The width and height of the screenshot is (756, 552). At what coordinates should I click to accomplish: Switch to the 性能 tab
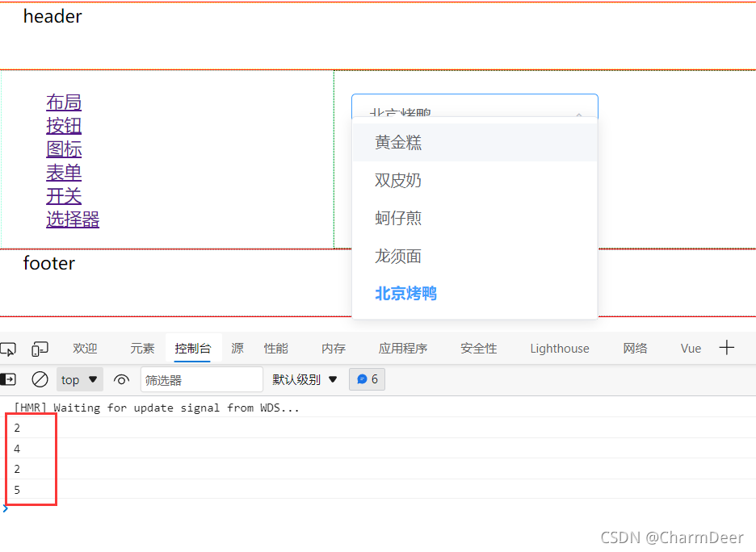(275, 349)
